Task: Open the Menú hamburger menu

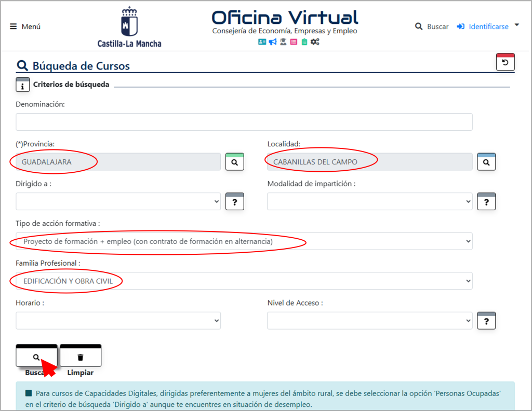Action: (x=25, y=26)
